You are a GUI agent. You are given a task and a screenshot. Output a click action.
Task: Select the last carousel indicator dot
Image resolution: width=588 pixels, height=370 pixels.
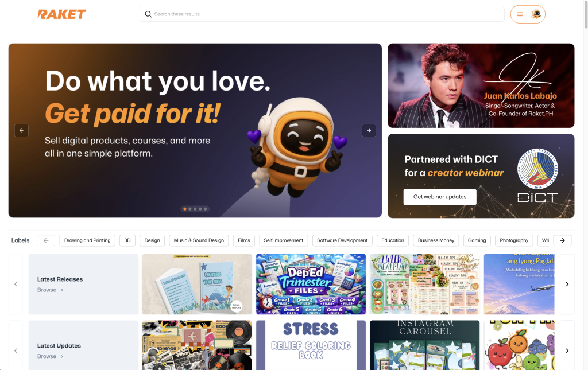[205, 209]
